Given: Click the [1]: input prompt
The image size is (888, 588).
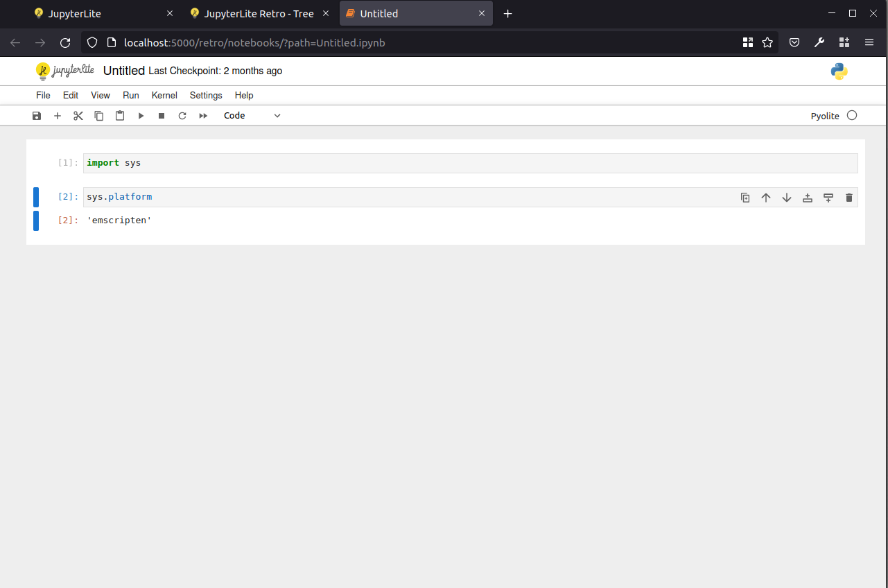Looking at the screenshot, I should click(x=68, y=163).
